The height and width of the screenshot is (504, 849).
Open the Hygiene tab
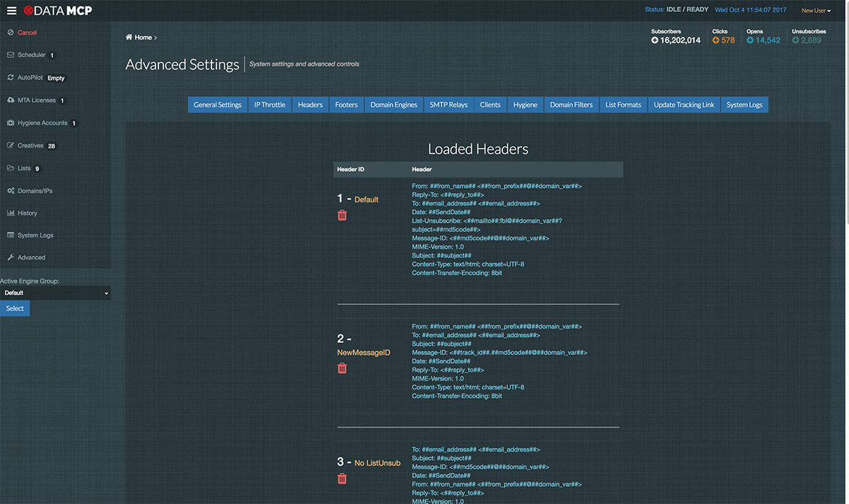(526, 105)
